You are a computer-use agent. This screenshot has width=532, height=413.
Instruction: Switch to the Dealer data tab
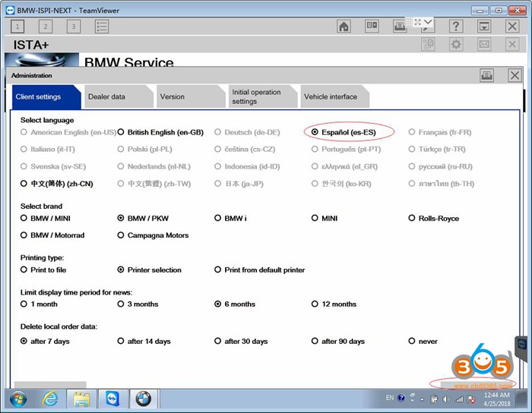point(119,97)
